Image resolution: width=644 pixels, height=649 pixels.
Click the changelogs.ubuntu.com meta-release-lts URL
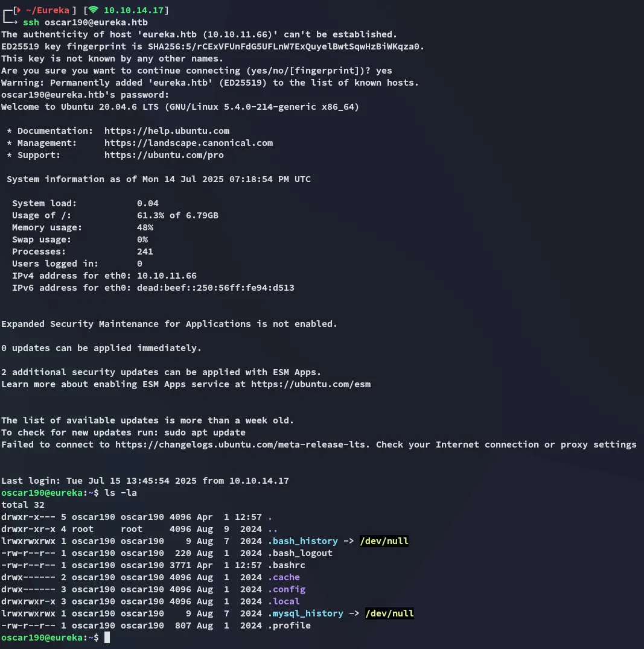tap(243, 445)
